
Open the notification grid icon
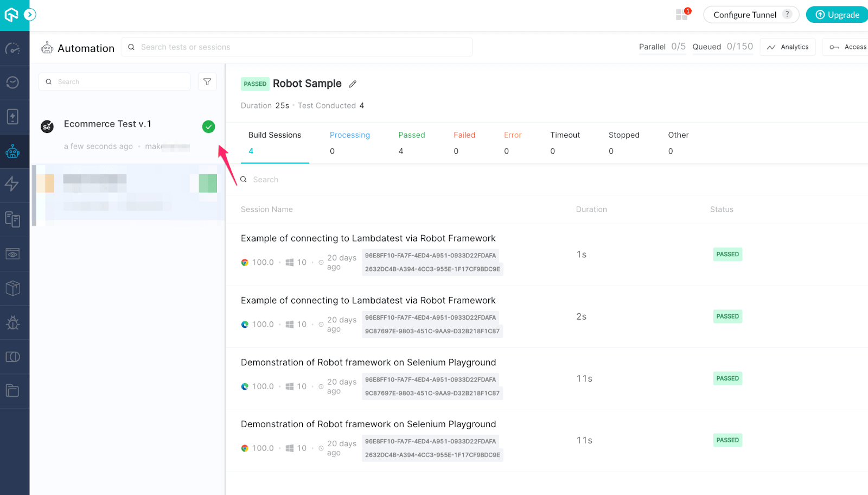tap(682, 15)
